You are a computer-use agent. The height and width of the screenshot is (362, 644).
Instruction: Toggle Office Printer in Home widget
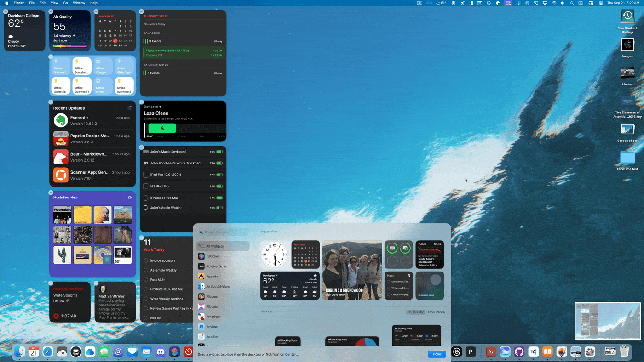click(103, 86)
